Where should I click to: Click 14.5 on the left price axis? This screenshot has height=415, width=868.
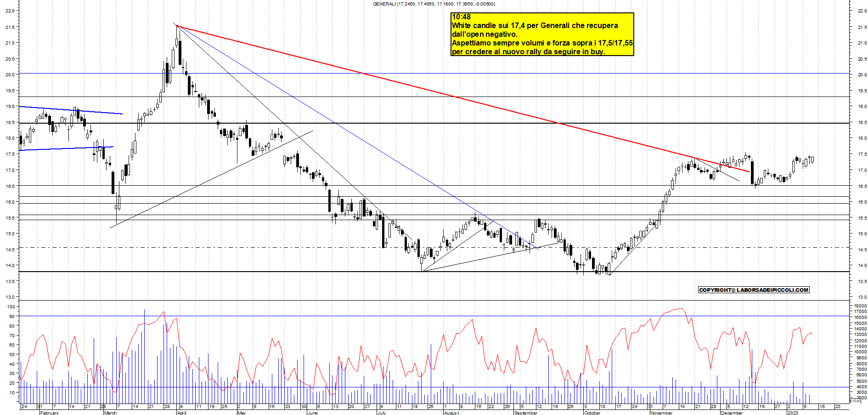(x=9, y=250)
